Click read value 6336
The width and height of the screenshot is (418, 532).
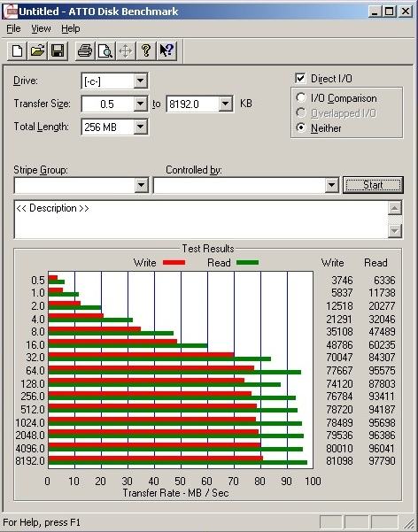[x=384, y=281]
